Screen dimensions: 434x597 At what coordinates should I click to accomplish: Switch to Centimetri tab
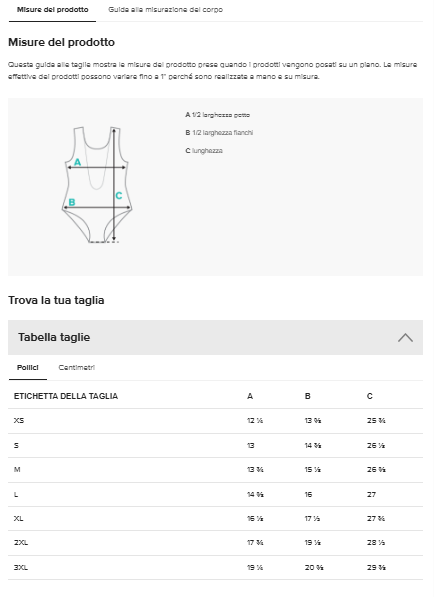tap(77, 368)
